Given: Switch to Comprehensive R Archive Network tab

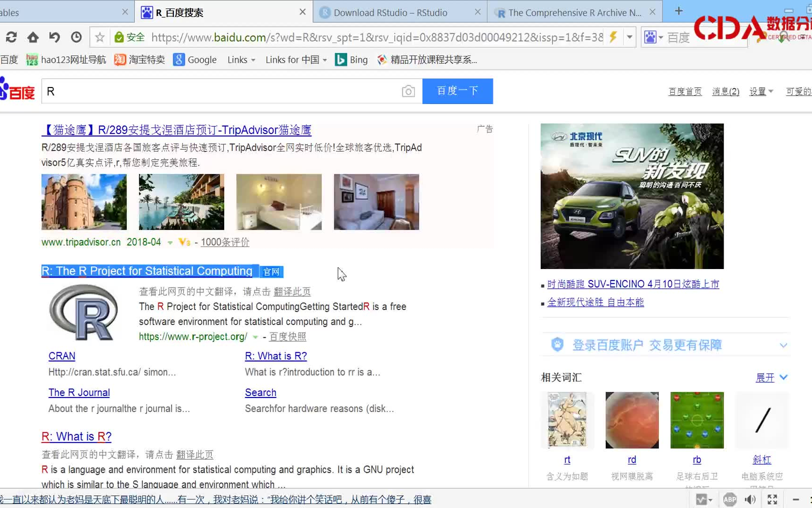Looking at the screenshot, I should pyautogui.click(x=574, y=13).
